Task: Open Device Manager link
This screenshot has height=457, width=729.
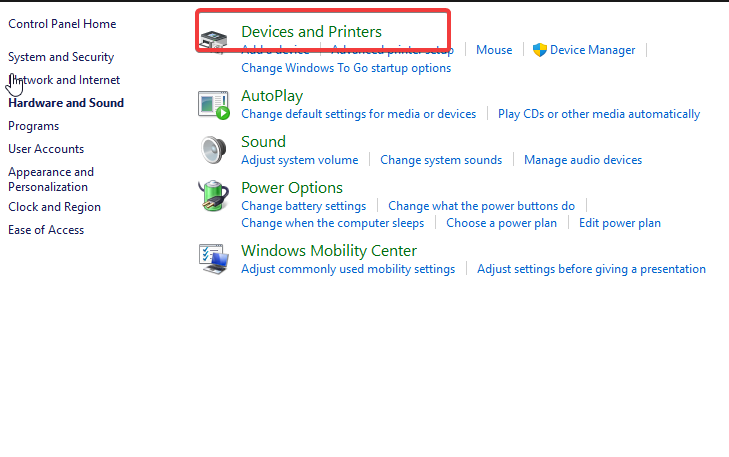Action: tap(592, 50)
